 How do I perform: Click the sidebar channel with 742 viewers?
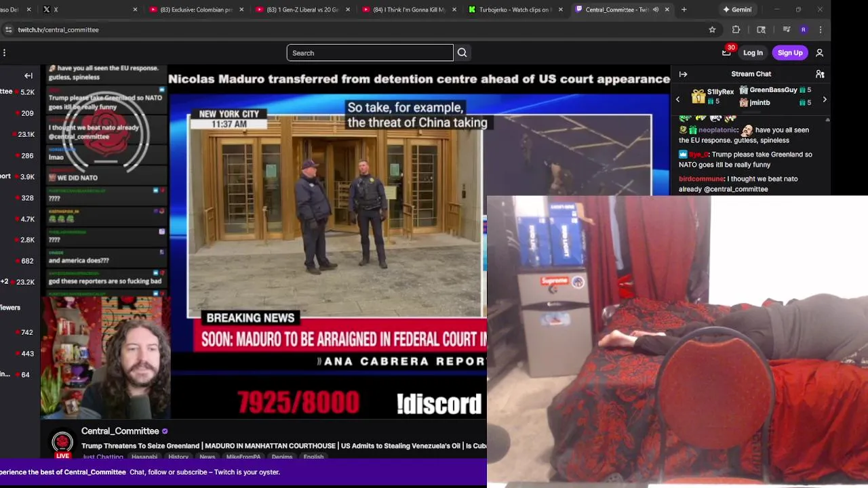[20, 332]
